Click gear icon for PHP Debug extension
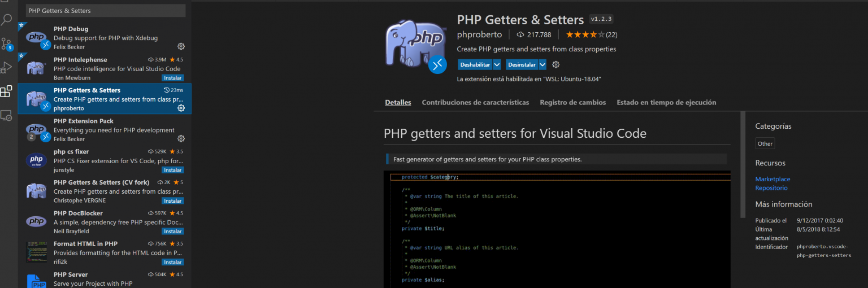This screenshot has height=288, width=868. pos(181,46)
